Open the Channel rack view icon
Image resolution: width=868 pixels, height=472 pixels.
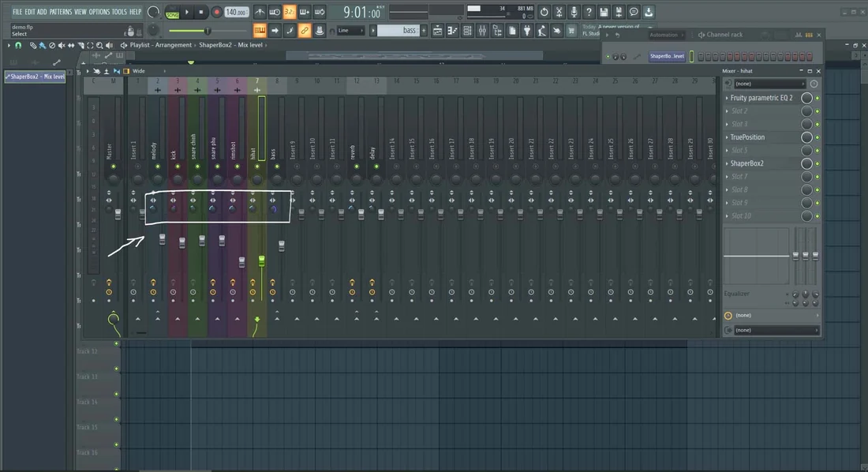click(467, 31)
